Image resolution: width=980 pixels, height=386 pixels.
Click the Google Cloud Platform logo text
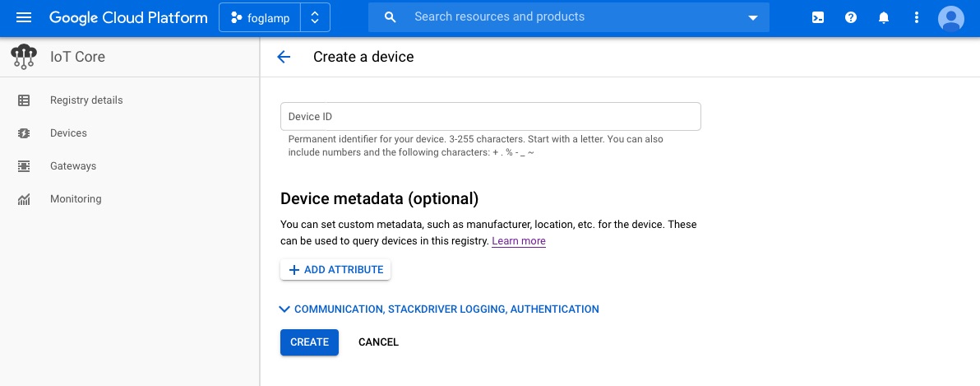click(x=128, y=17)
